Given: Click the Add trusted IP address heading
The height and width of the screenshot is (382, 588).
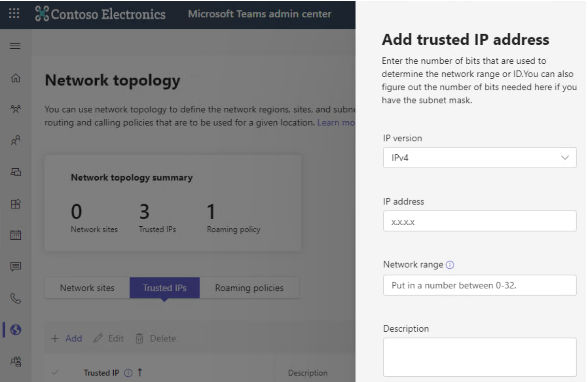Looking at the screenshot, I should point(465,39).
